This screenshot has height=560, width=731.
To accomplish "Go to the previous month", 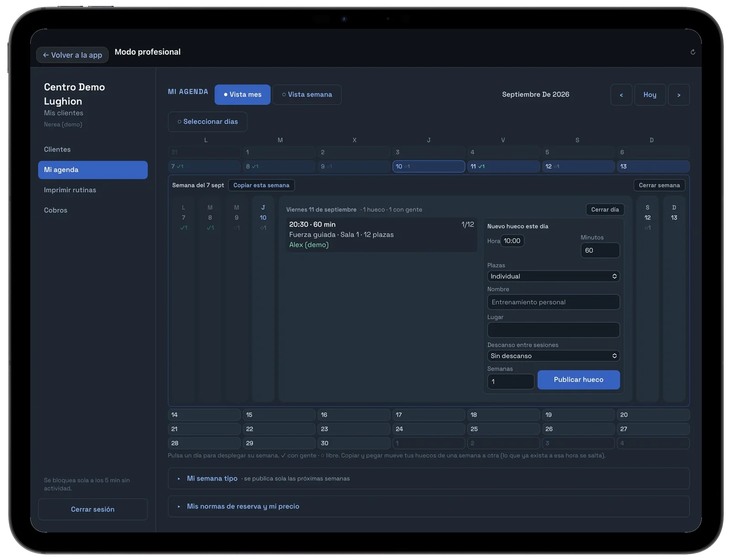I will tap(621, 95).
